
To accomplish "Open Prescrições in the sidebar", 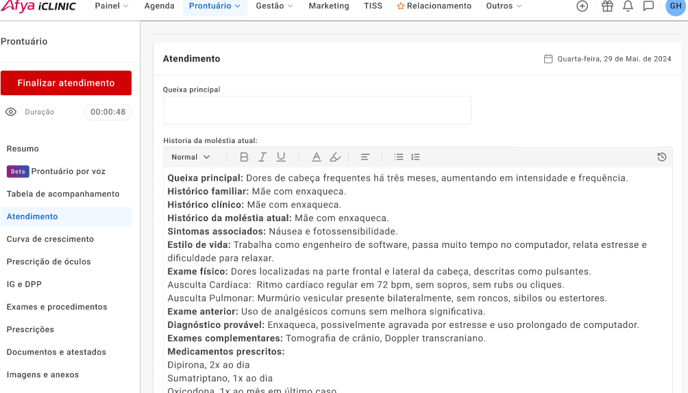I will click(x=30, y=329).
